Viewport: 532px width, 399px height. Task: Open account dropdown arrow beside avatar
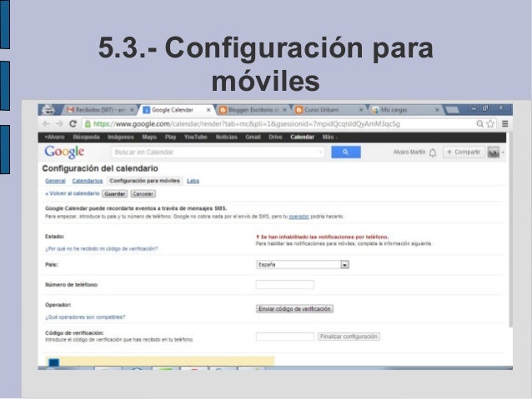[503, 152]
